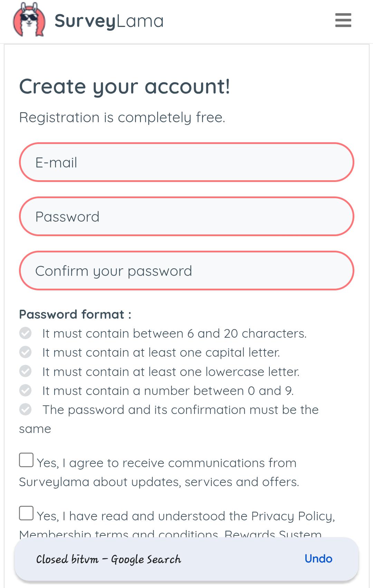
Task: Select the SurveyLama wordmark in the header
Action: pos(109,21)
